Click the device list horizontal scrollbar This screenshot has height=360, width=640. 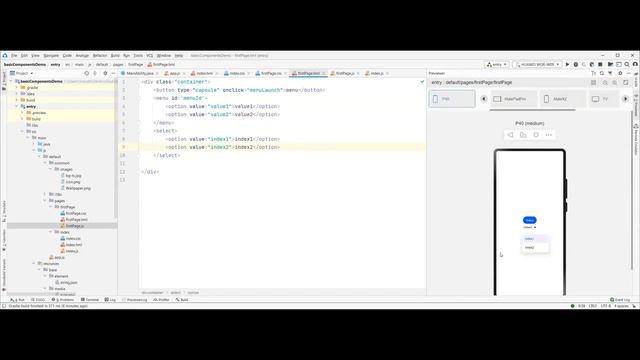click(x=533, y=109)
